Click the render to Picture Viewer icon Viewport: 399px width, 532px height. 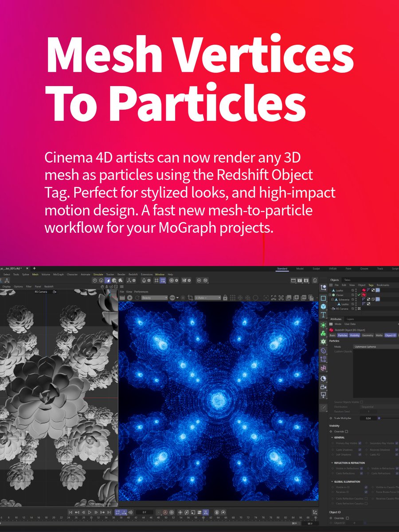(300, 280)
